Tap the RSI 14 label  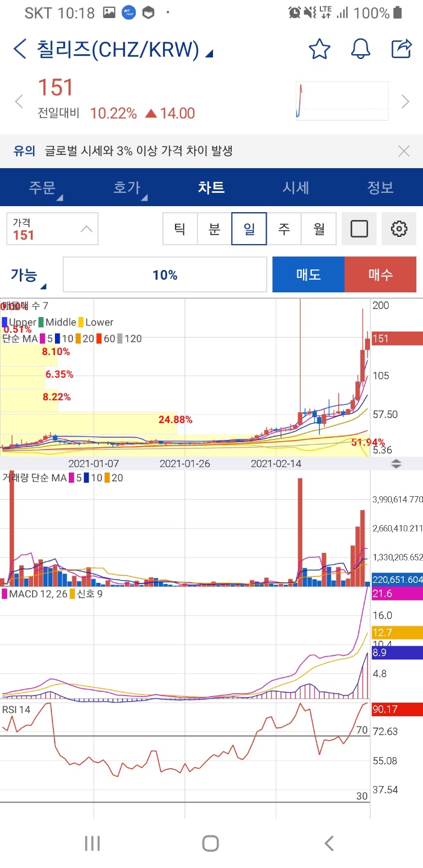pos(16,709)
